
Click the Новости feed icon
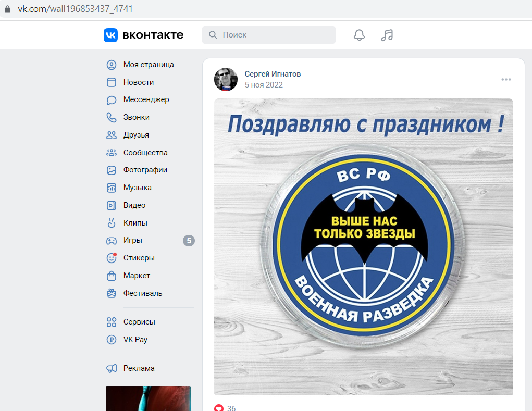[112, 82]
